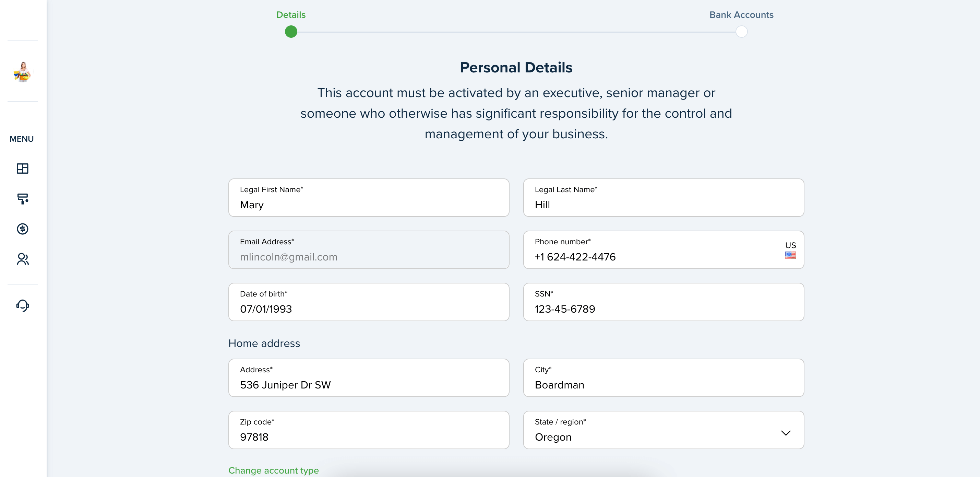Select the Bank Accounts step label
The height and width of the screenshot is (477, 980).
point(741,15)
